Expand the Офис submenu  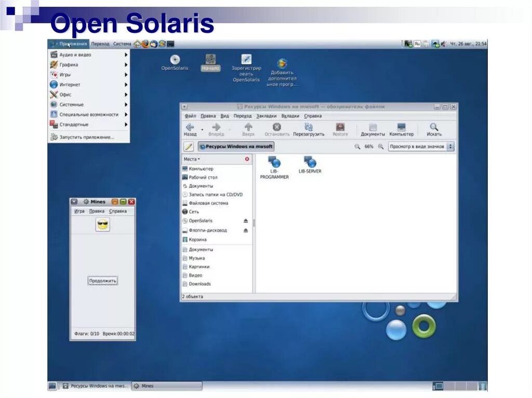(x=88, y=94)
